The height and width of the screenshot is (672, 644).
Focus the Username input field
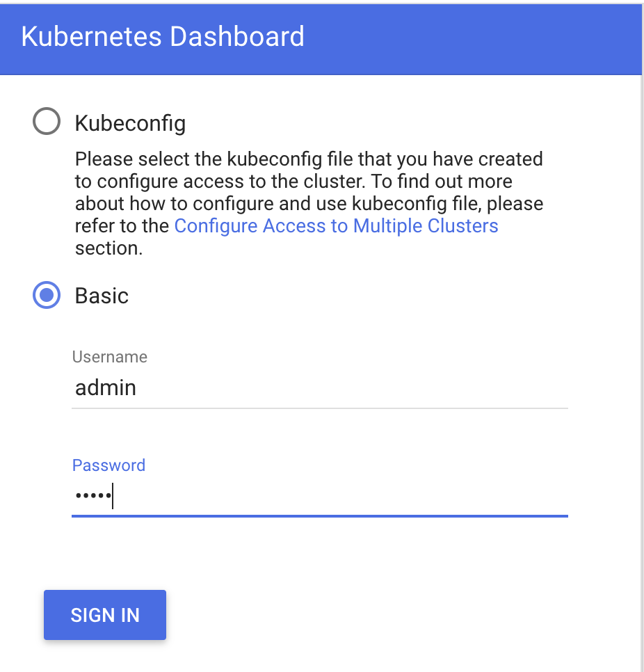coord(320,388)
